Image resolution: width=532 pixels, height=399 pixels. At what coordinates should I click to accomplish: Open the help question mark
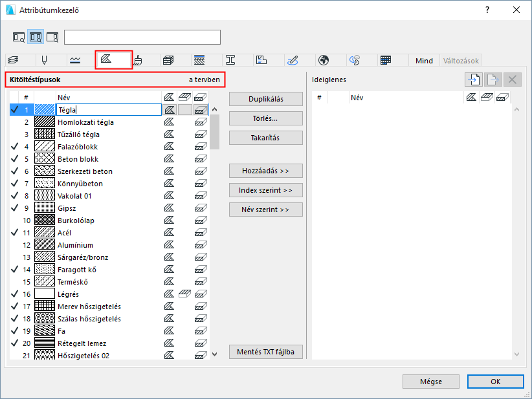(x=487, y=10)
